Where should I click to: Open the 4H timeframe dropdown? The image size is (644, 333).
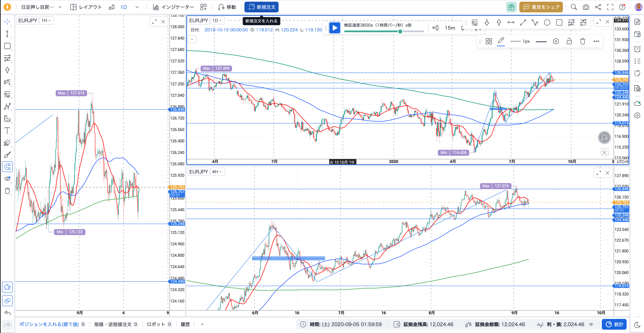(x=217, y=172)
